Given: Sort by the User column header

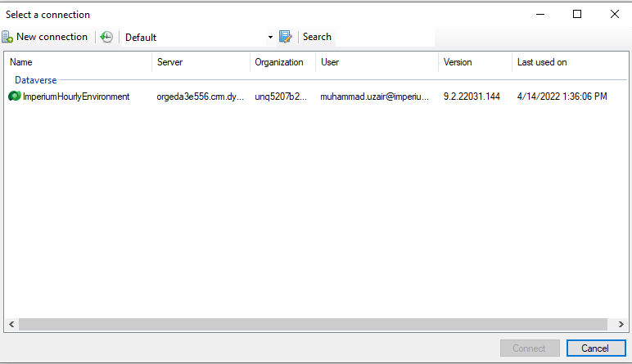Looking at the screenshot, I should pos(377,62).
